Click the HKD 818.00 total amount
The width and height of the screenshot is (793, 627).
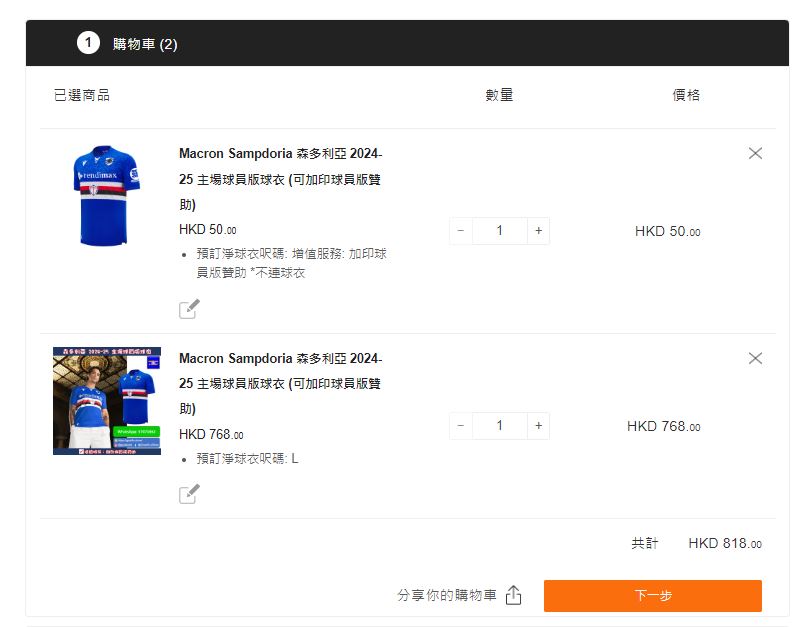click(x=725, y=544)
